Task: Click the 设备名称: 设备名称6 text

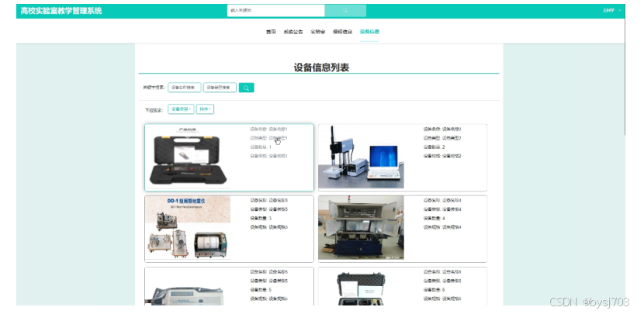Action: (442, 272)
